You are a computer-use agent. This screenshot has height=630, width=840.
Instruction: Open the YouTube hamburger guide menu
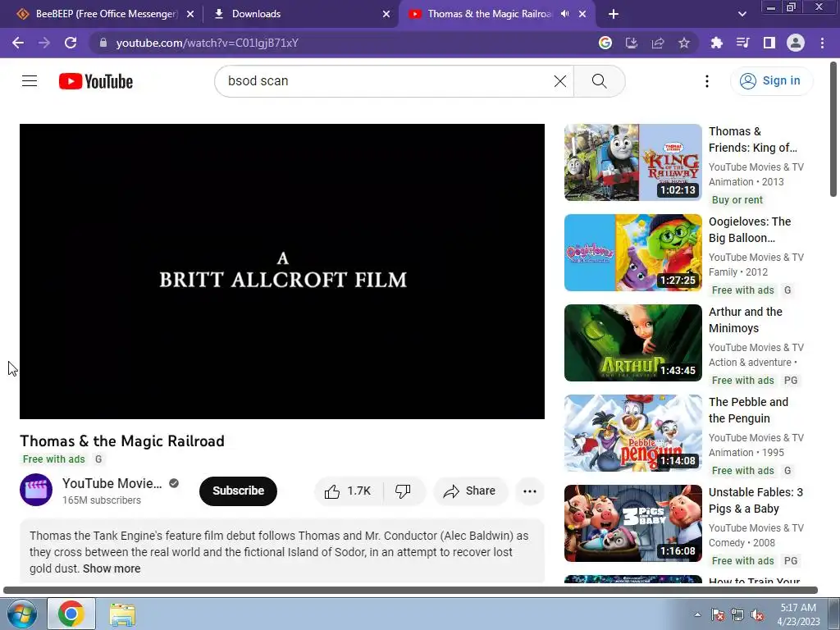coord(30,81)
